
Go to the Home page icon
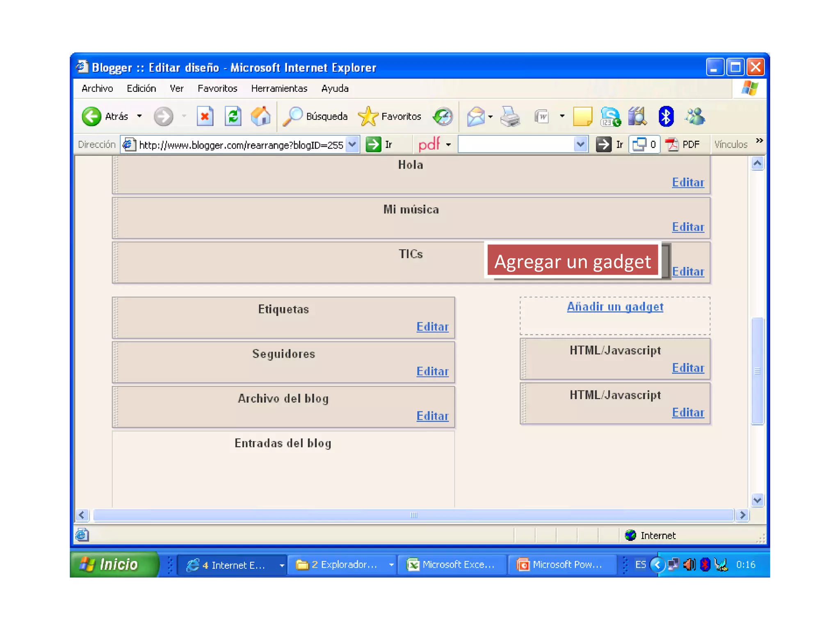pos(261,116)
